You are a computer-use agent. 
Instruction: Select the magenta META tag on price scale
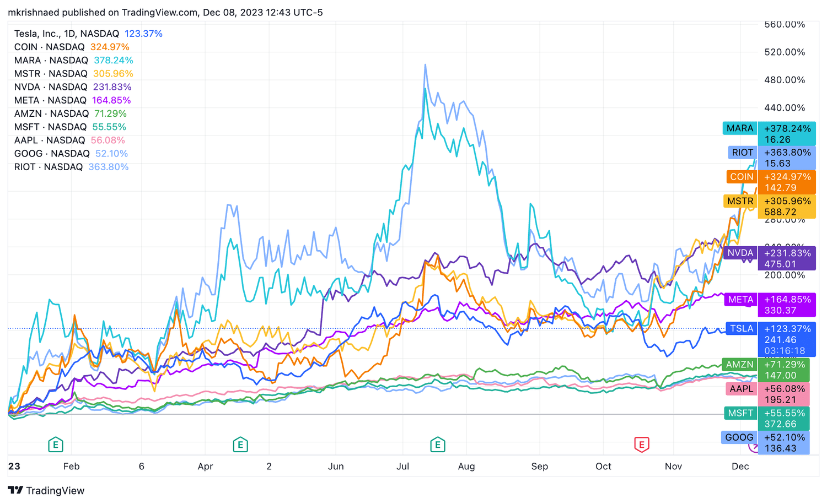(740, 300)
